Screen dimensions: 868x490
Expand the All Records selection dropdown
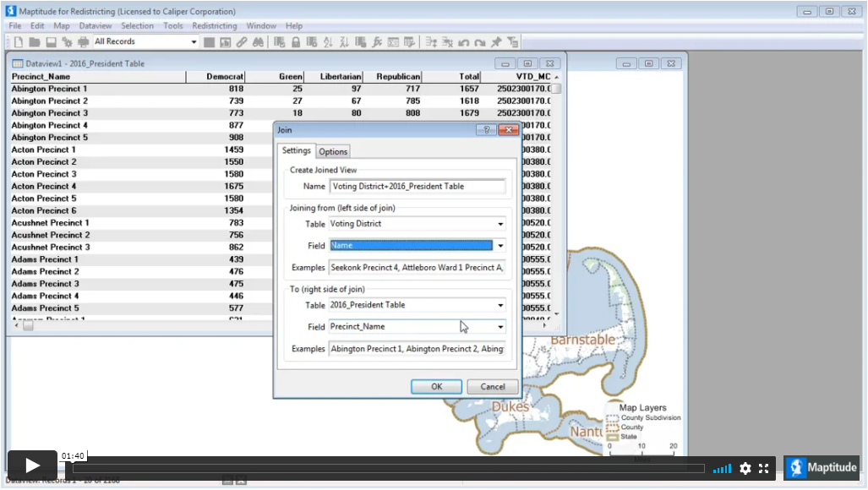click(194, 41)
